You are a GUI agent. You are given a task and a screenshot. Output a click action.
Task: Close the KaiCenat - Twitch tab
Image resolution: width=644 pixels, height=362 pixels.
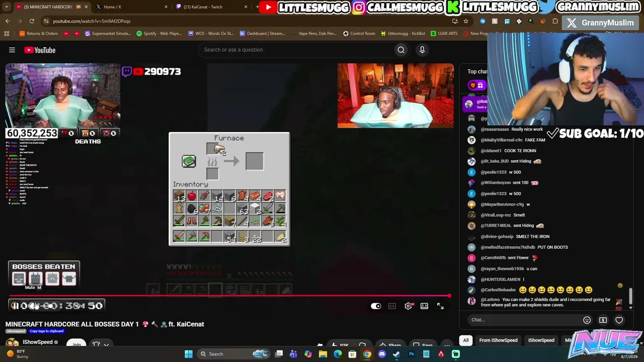click(246, 7)
